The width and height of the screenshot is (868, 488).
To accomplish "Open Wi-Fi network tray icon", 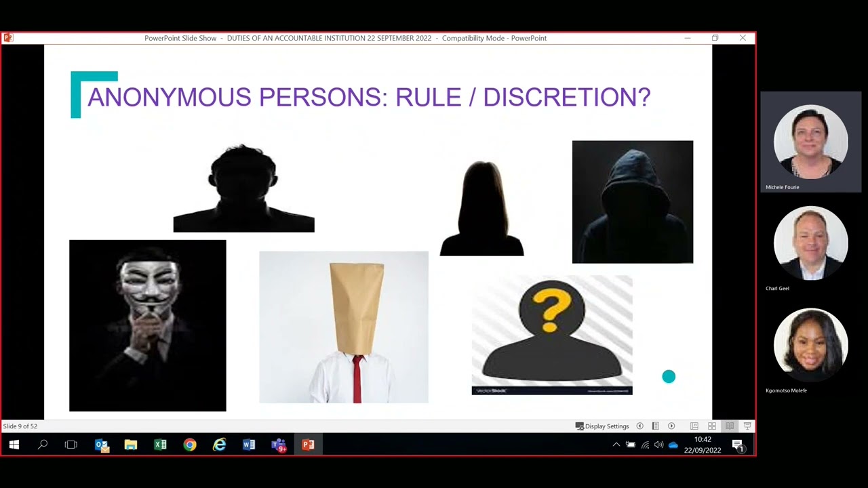I will click(x=645, y=445).
